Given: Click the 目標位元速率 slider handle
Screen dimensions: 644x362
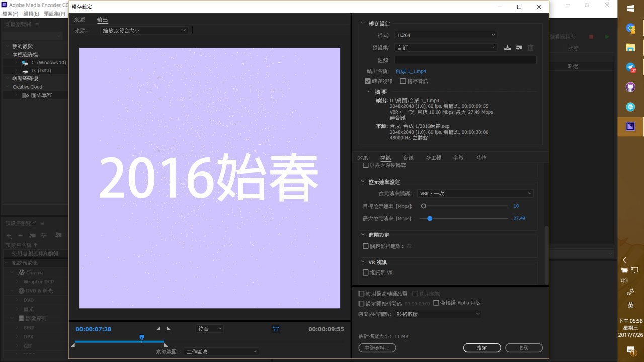Looking at the screenshot, I should click(424, 206).
